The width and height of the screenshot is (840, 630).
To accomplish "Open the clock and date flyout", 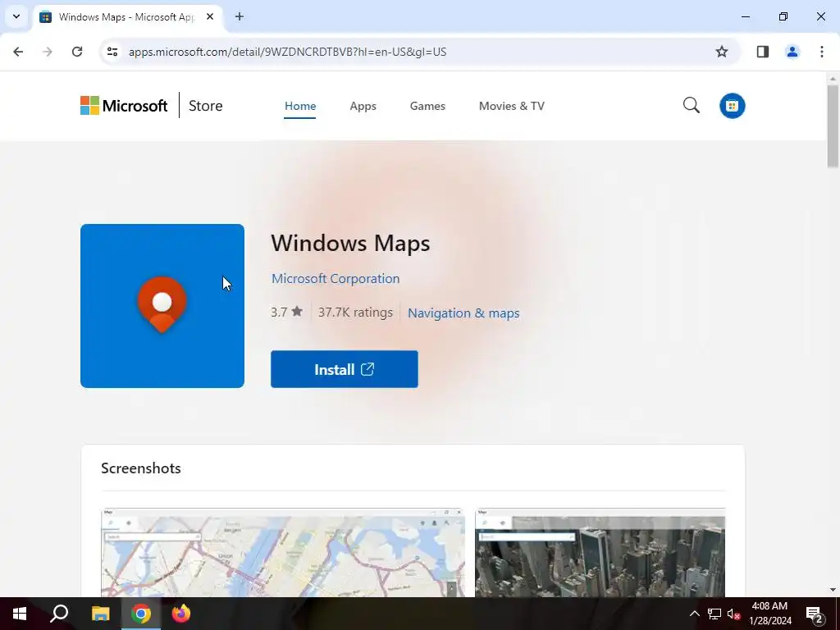I will (769, 614).
